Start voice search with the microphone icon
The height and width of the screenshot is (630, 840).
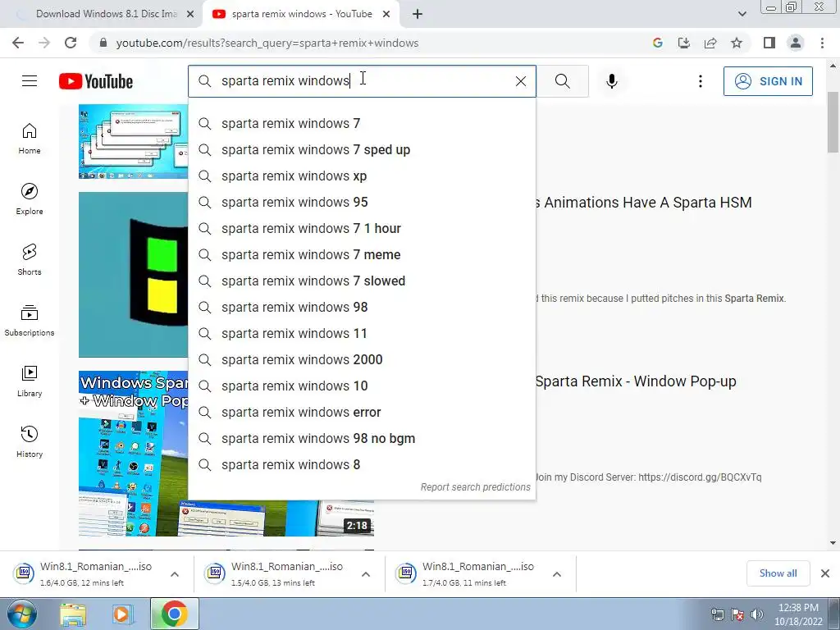click(x=611, y=81)
